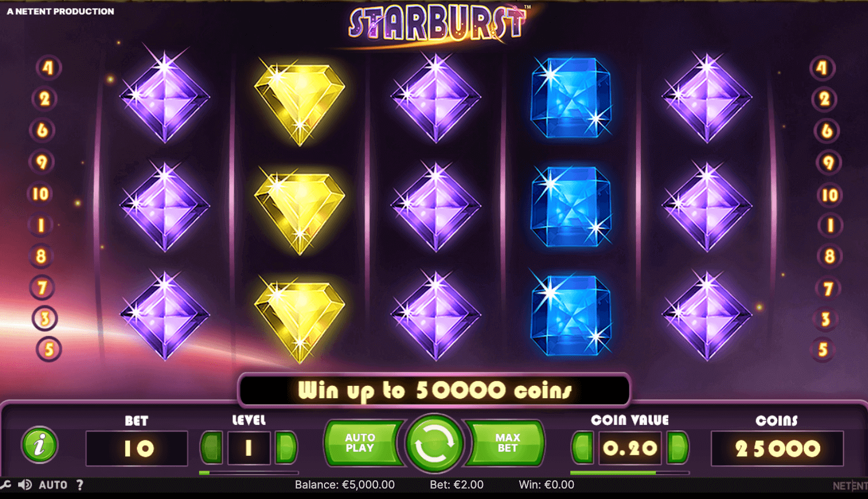The image size is (868, 499).
Task: Click the coin value slider bar
Action: coord(630,473)
